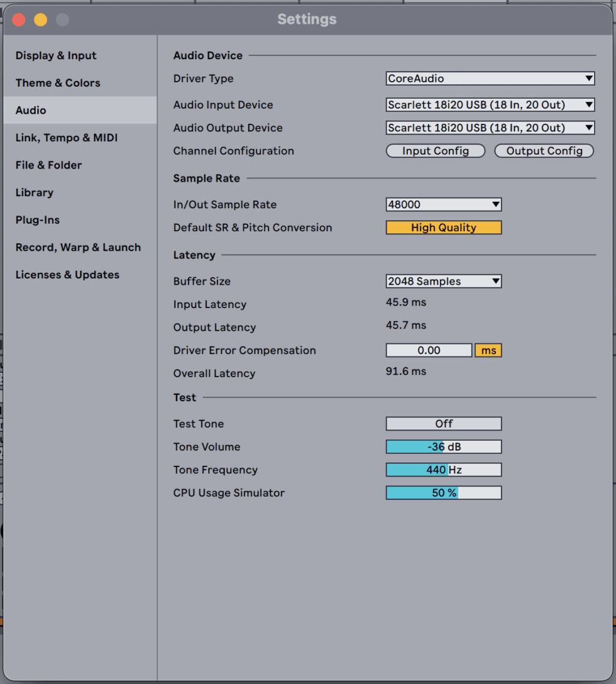Minimize Settings window with yellow button
This screenshot has width=616, height=684.
41,19
